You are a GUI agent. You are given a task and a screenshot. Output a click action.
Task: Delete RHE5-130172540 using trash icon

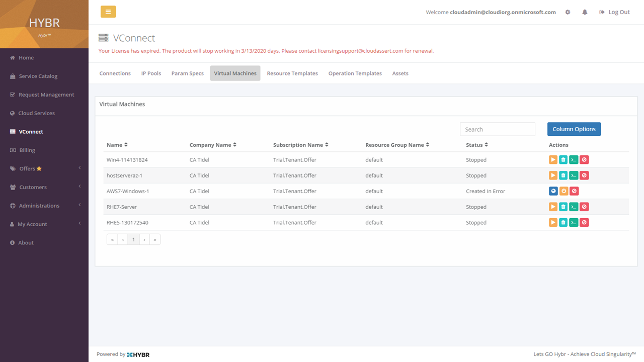563,222
